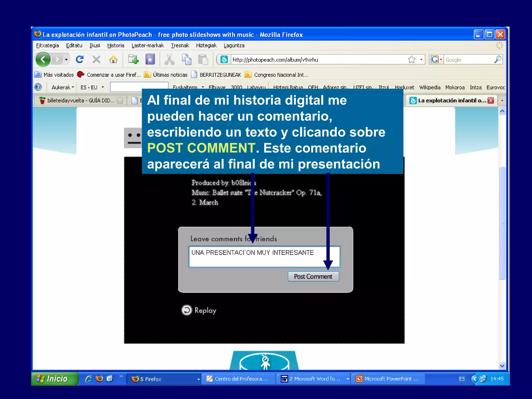Click the green Back navigation arrow
532x399 pixels.
[x=43, y=59]
